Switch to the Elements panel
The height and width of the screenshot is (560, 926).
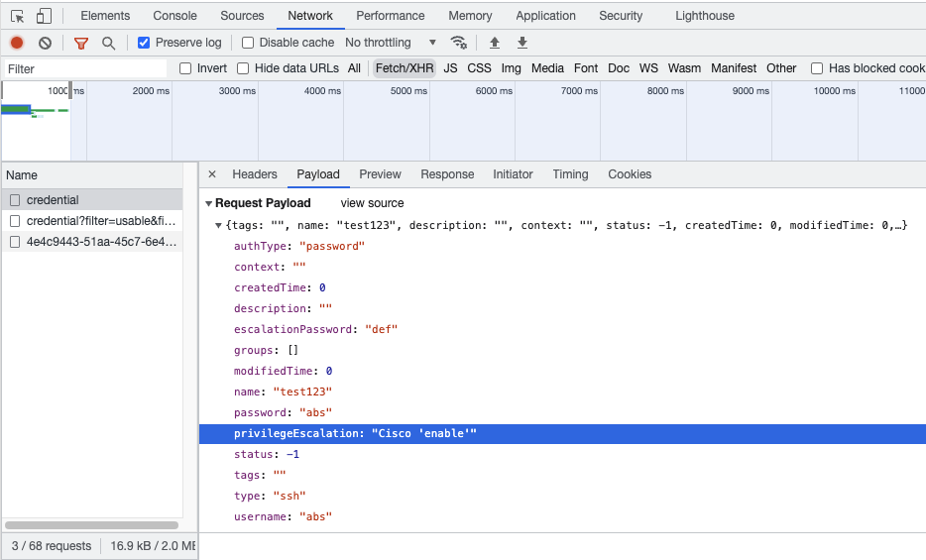pos(105,15)
